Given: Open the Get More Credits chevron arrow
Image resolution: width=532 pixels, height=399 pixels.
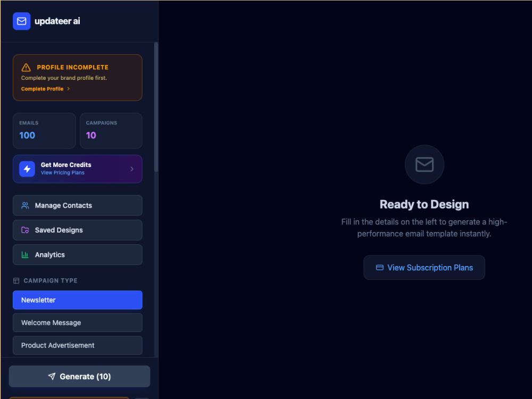Looking at the screenshot, I should click(132, 169).
